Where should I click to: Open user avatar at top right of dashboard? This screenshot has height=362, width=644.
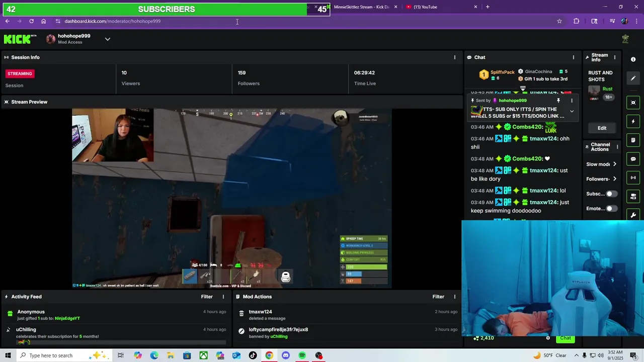[x=625, y=39]
